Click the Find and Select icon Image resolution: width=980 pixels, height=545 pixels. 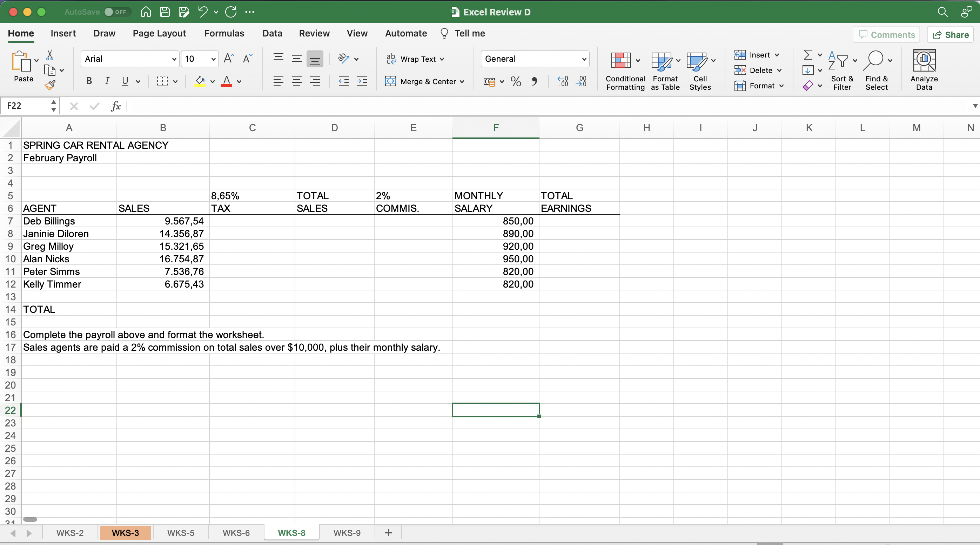(x=877, y=70)
